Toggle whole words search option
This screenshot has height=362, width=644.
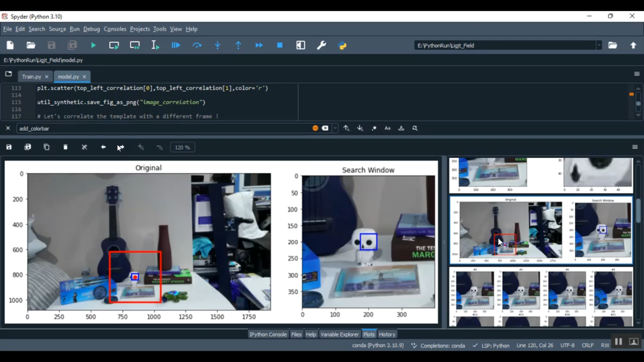click(x=401, y=128)
